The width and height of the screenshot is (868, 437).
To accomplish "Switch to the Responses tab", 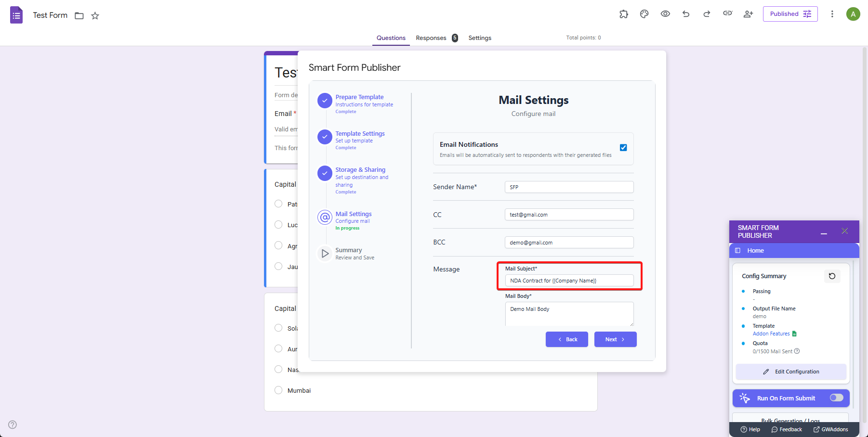I will (x=431, y=38).
